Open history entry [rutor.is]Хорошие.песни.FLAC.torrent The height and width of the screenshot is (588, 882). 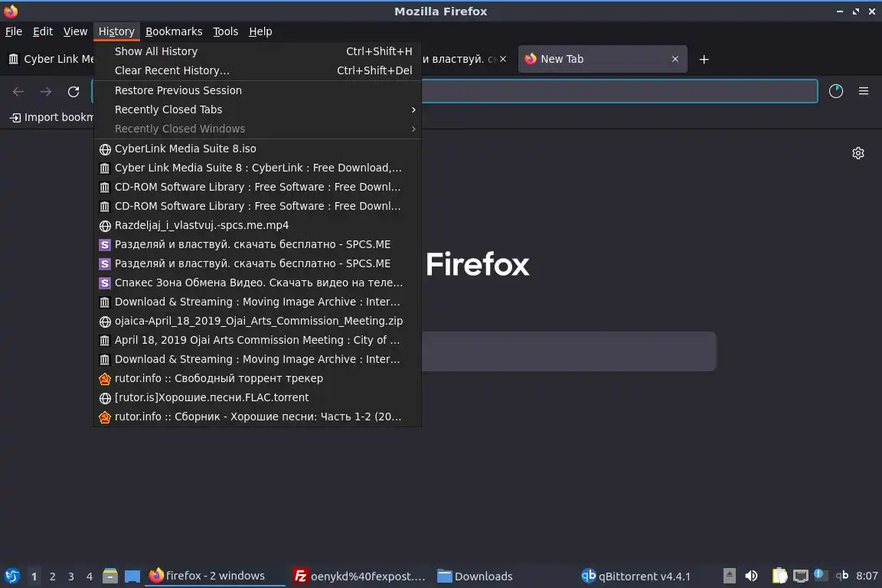pos(257,397)
